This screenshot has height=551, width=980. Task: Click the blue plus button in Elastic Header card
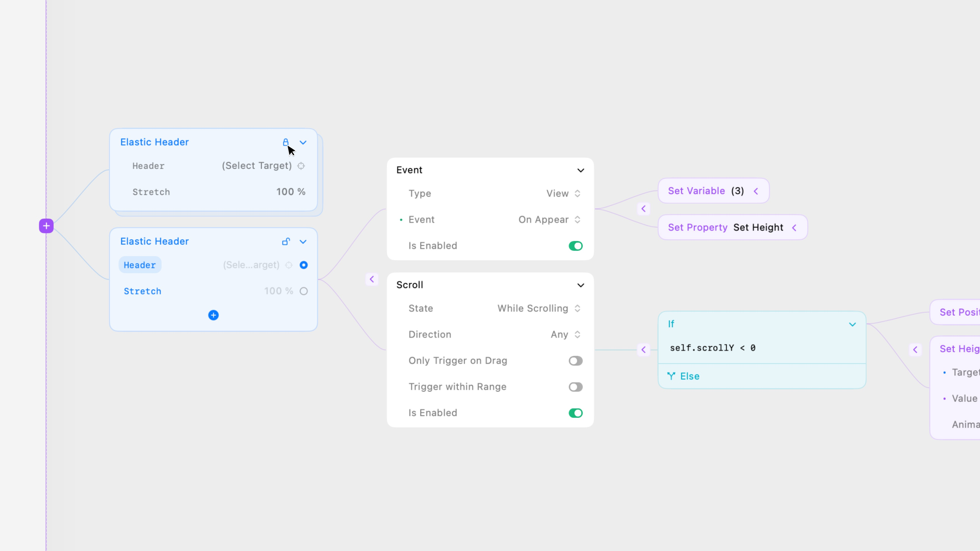(213, 315)
